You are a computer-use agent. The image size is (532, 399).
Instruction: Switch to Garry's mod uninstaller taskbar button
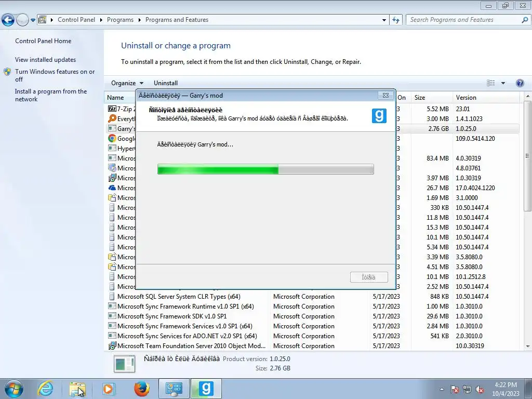[x=206, y=389]
